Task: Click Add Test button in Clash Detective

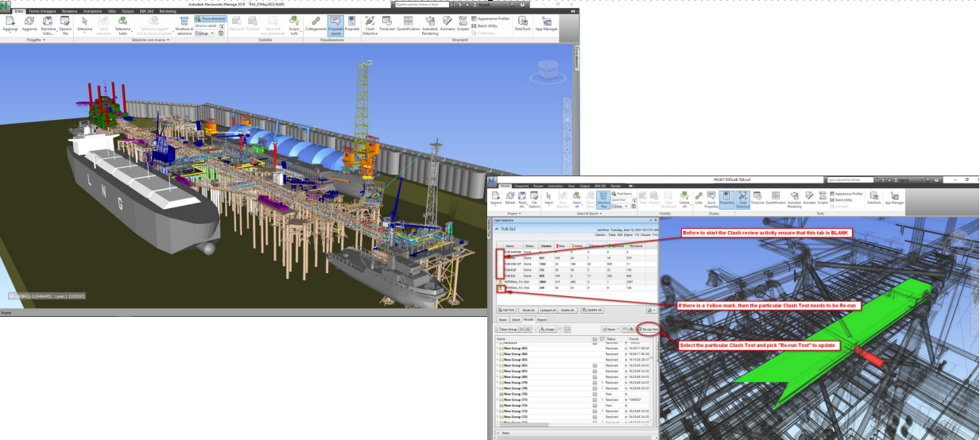Action: (x=506, y=308)
